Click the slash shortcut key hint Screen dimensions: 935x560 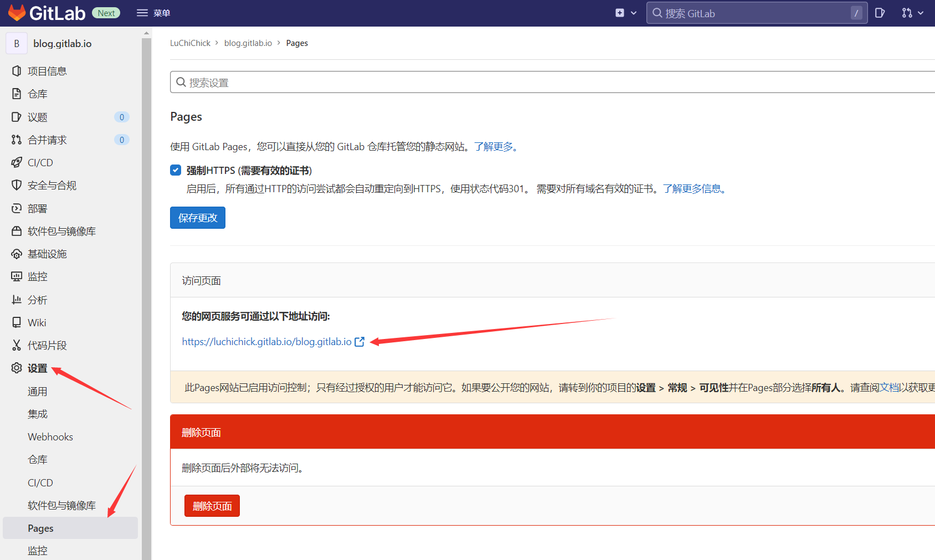point(856,13)
